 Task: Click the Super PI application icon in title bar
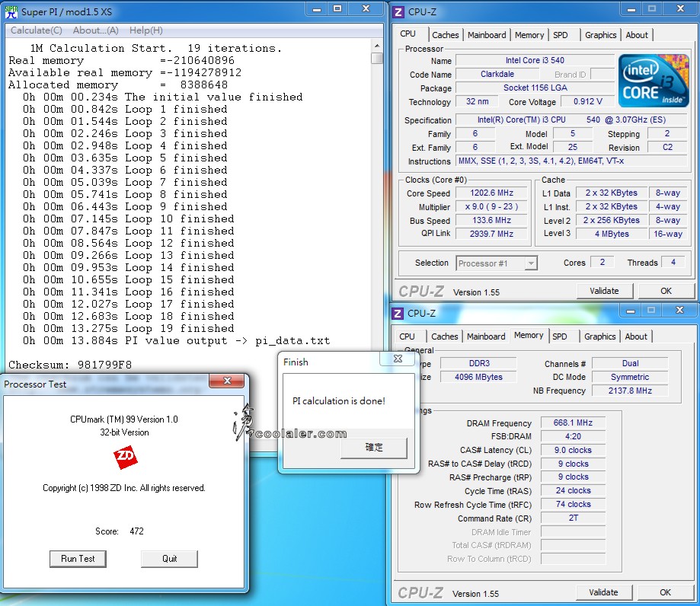point(11,11)
